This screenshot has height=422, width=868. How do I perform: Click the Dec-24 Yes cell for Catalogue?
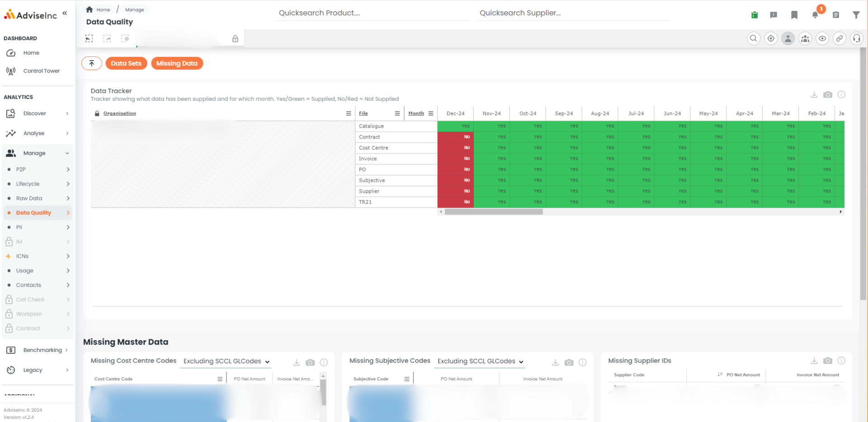point(455,126)
